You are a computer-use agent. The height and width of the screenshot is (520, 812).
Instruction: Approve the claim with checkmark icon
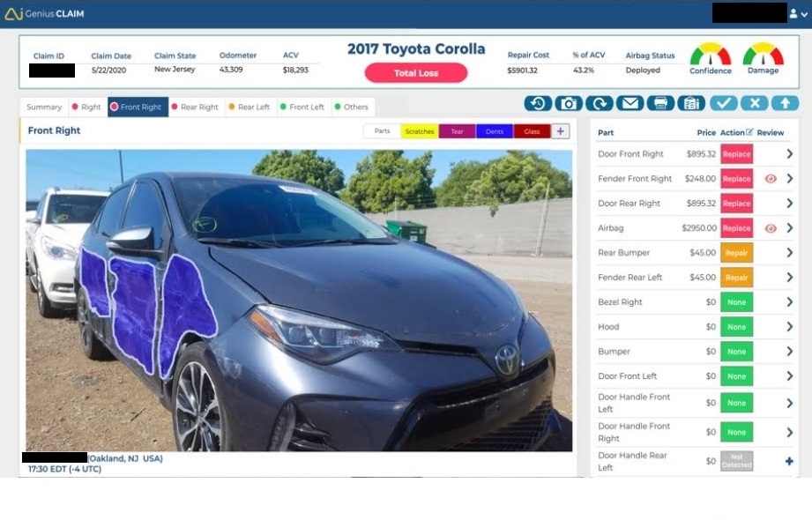pyautogui.click(x=724, y=104)
